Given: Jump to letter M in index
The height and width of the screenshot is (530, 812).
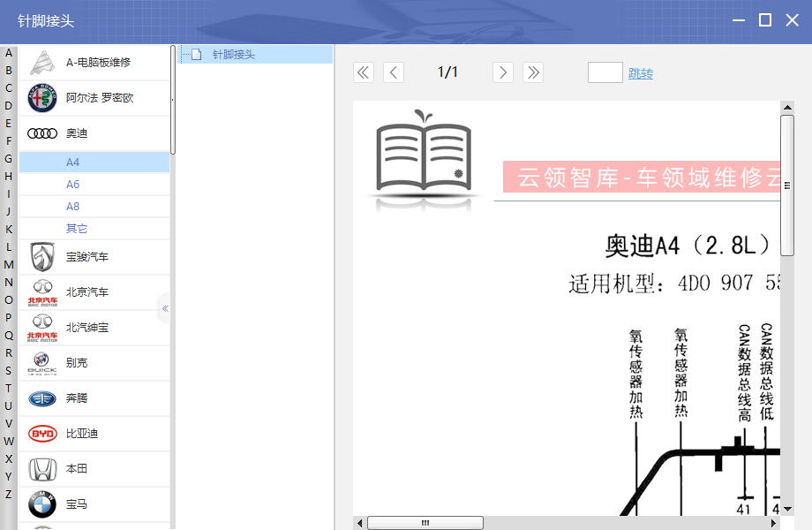Looking at the screenshot, I should click(9, 265).
